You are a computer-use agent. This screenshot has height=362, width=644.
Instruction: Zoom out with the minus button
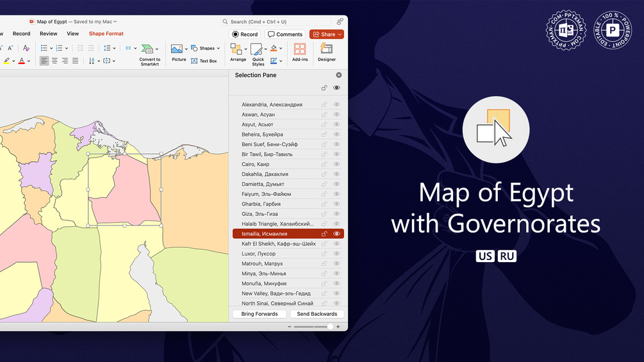(290, 327)
